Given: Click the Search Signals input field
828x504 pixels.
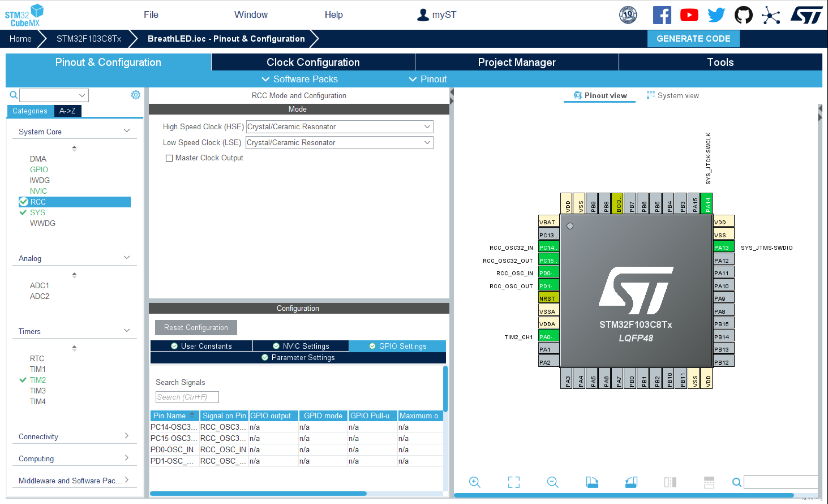Looking at the screenshot, I should (x=186, y=397).
